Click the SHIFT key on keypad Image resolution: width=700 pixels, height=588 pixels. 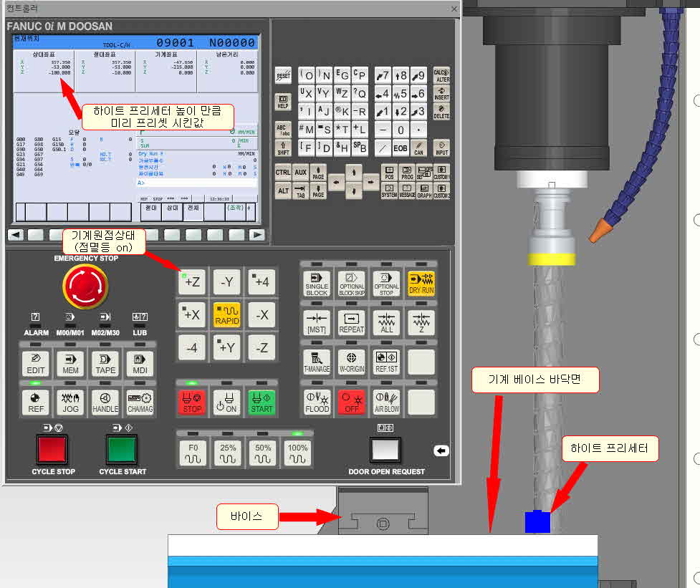coord(283,148)
